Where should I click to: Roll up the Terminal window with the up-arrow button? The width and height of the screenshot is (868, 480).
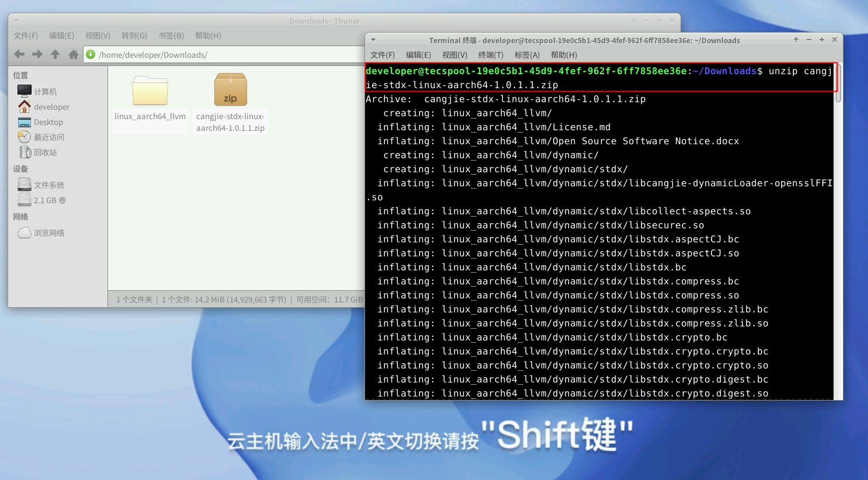click(x=796, y=40)
